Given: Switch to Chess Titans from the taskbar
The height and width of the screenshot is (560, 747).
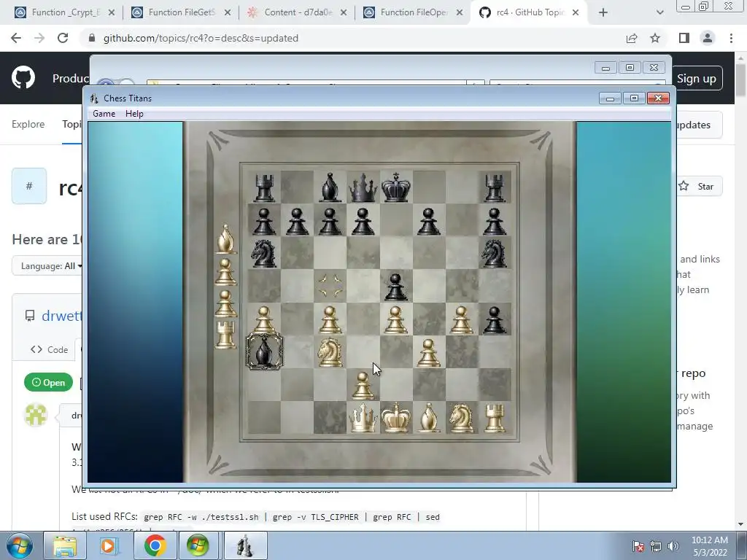Looking at the screenshot, I should 245,545.
